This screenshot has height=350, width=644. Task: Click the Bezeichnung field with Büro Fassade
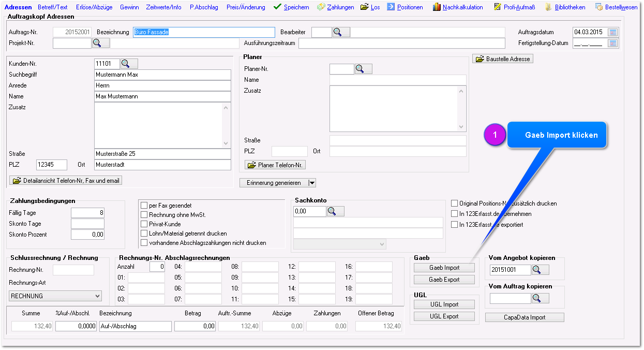coord(204,32)
